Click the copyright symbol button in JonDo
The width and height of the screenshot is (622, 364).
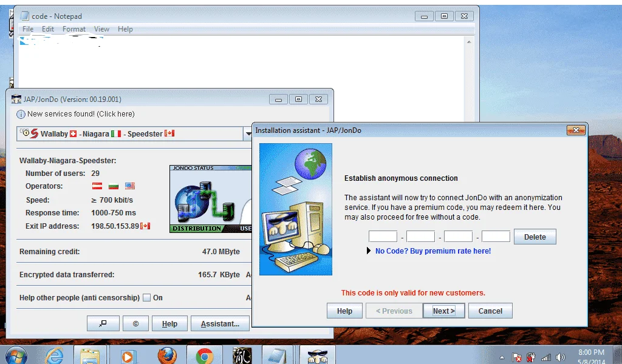tap(135, 323)
